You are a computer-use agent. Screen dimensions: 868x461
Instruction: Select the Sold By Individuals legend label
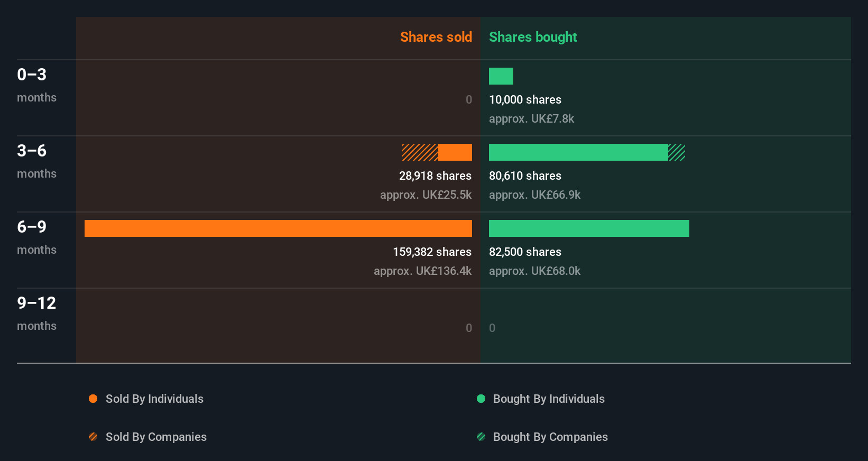(154, 399)
